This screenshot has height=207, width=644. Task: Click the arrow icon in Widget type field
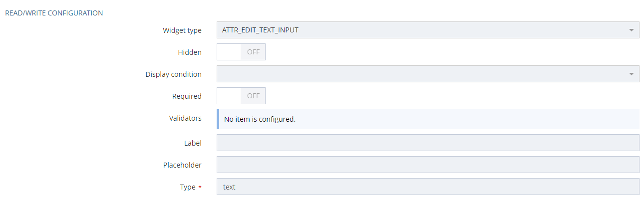coord(632,30)
